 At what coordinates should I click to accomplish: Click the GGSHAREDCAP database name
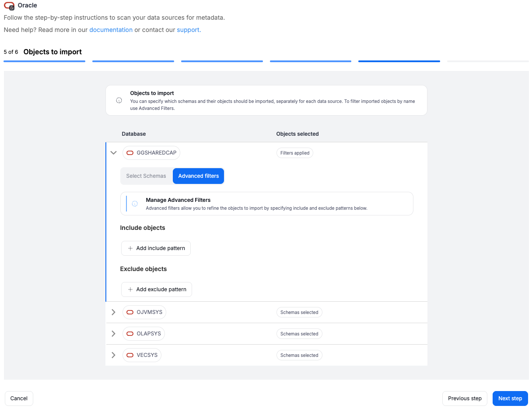pyautogui.click(x=157, y=153)
